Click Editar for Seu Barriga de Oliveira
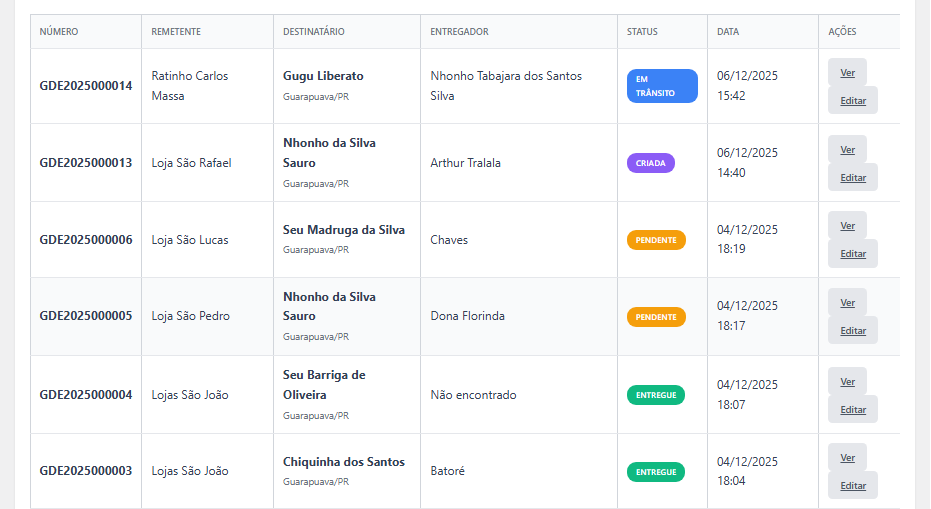Screen dimensions: 931x509 (853, 409)
